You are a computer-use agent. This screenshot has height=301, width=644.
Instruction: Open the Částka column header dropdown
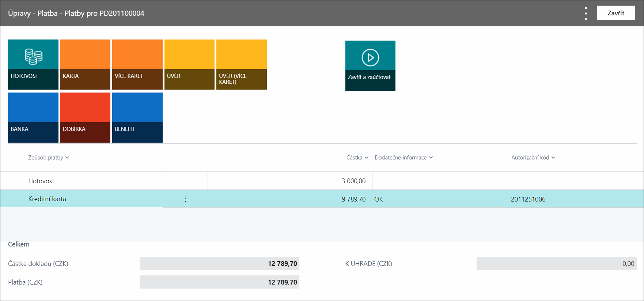click(x=357, y=158)
